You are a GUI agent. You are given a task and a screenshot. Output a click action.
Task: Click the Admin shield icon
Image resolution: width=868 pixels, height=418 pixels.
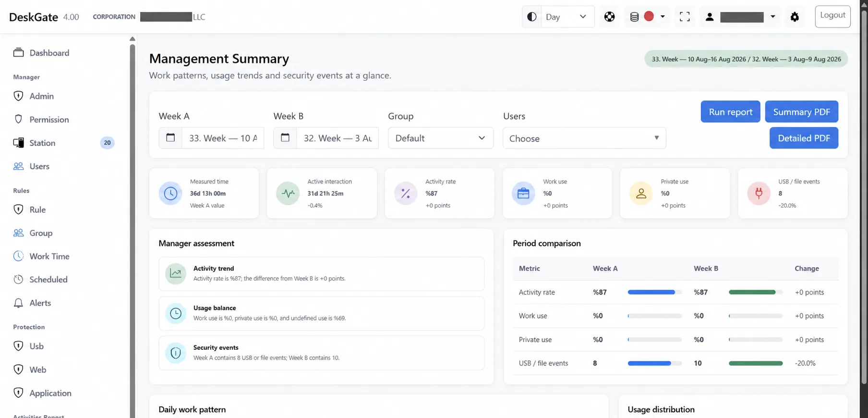18,96
